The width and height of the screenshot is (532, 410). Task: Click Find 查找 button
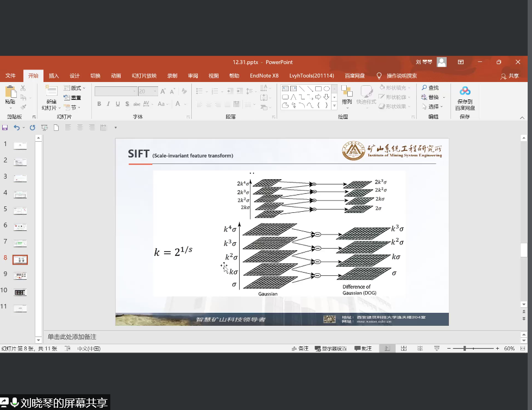(x=430, y=88)
